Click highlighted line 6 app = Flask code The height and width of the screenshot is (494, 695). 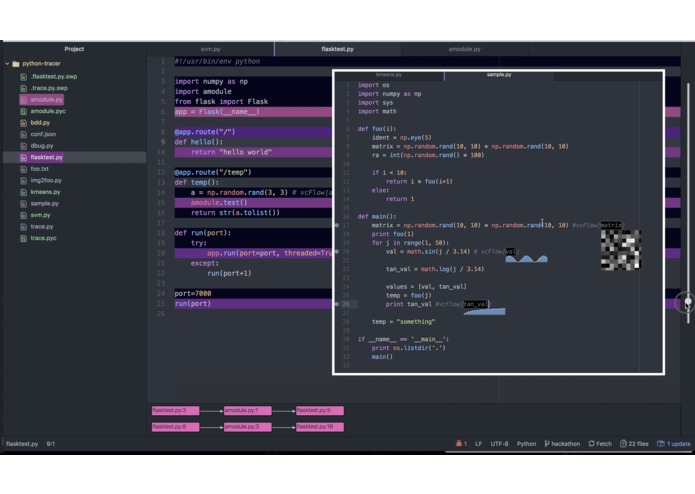[217, 112]
